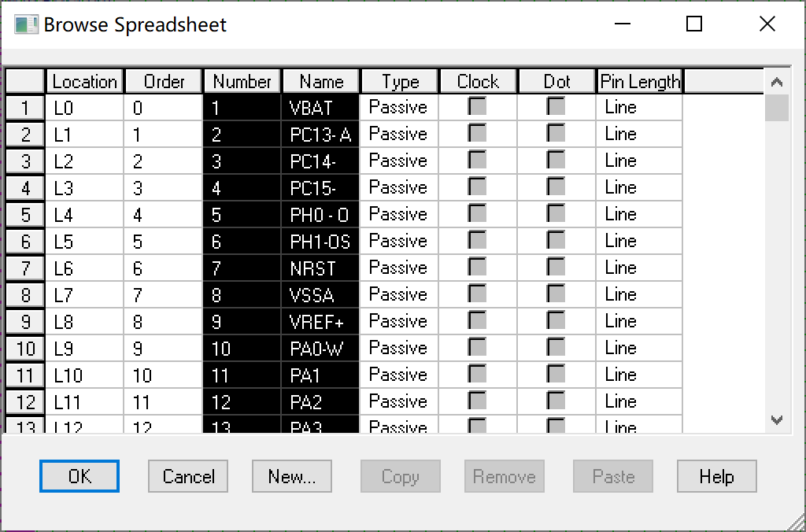Click the Cancel button
This screenshot has height=532, width=806.
[188, 476]
